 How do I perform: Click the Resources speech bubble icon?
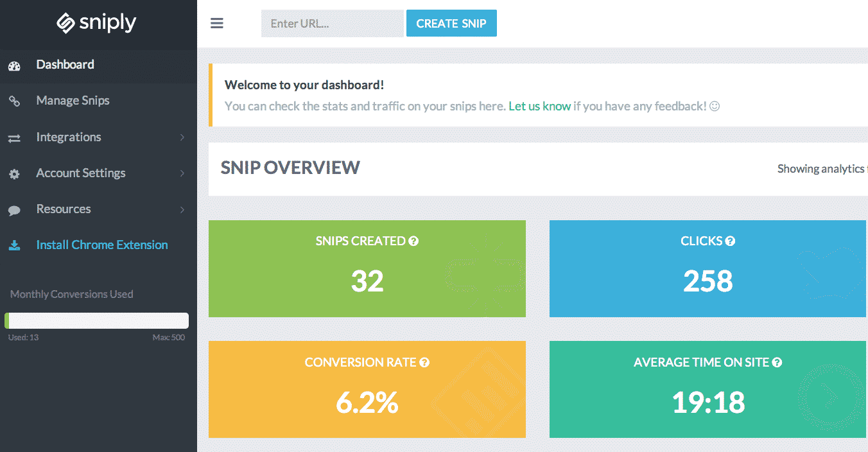(x=14, y=209)
